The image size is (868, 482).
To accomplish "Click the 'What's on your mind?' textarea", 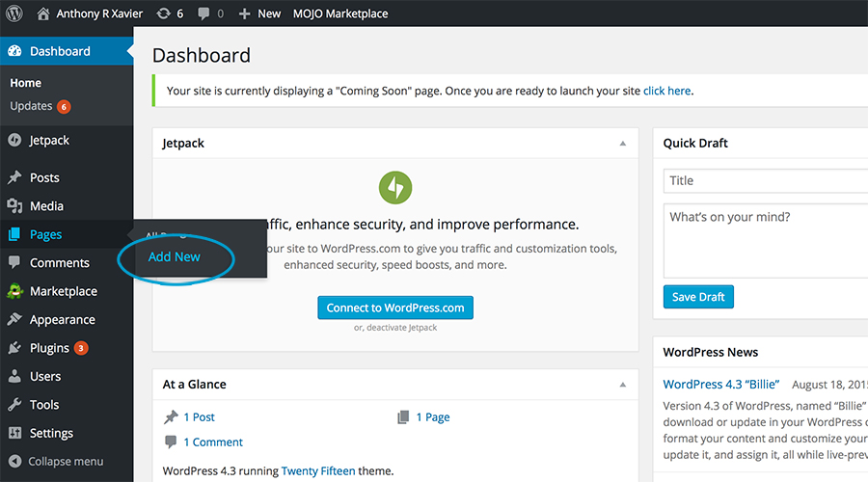I will pos(766,240).
